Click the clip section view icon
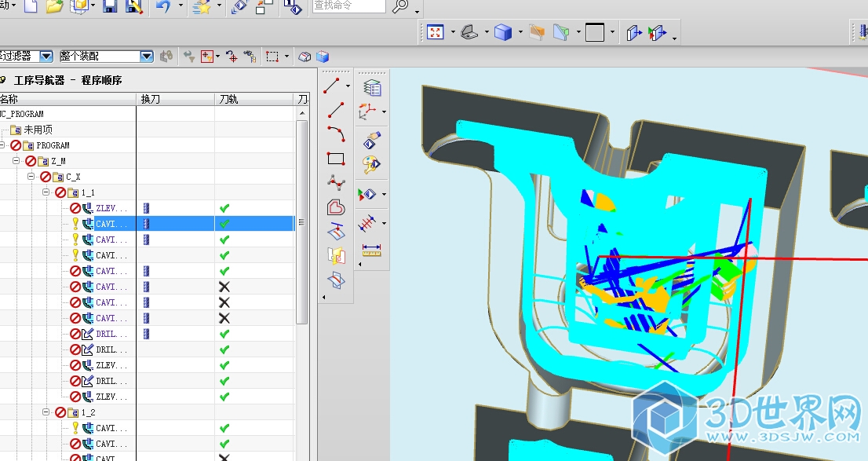 click(561, 32)
